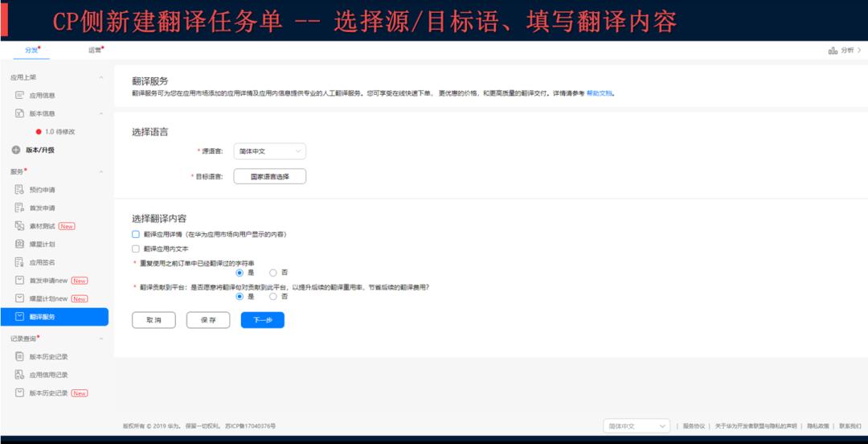
Task: Open the 源语言 简体中文 dropdown
Action: (269, 151)
